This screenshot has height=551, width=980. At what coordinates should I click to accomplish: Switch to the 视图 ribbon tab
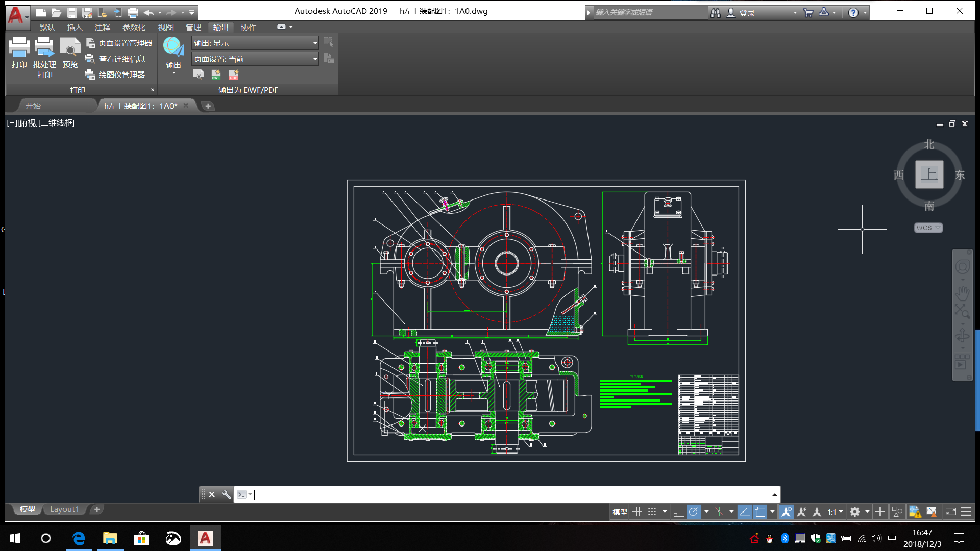[165, 28]
